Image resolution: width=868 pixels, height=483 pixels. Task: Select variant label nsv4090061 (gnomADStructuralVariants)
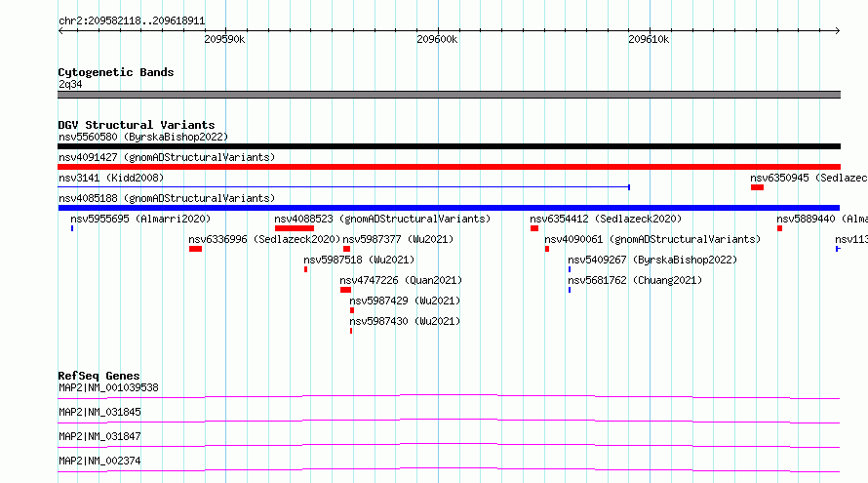(652, 239)
